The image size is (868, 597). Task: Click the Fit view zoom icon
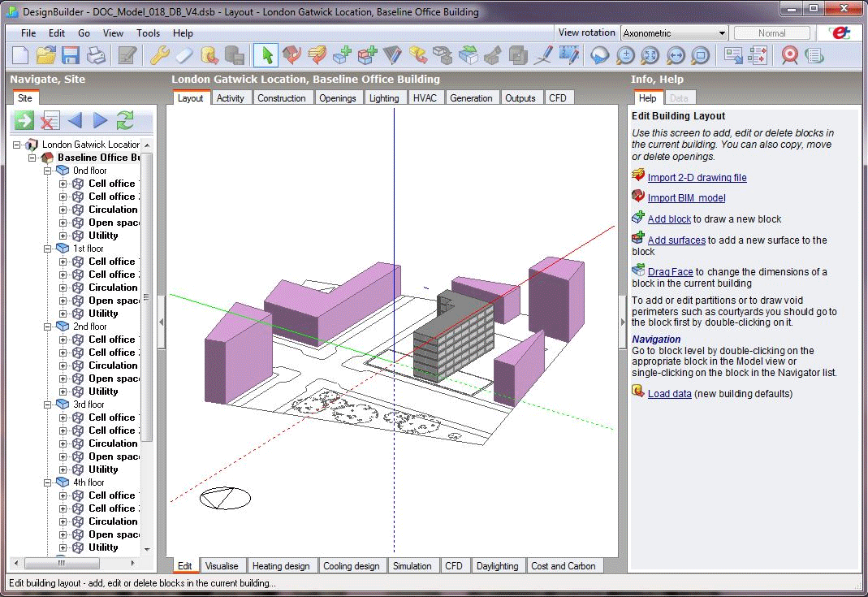pos(650,55)
